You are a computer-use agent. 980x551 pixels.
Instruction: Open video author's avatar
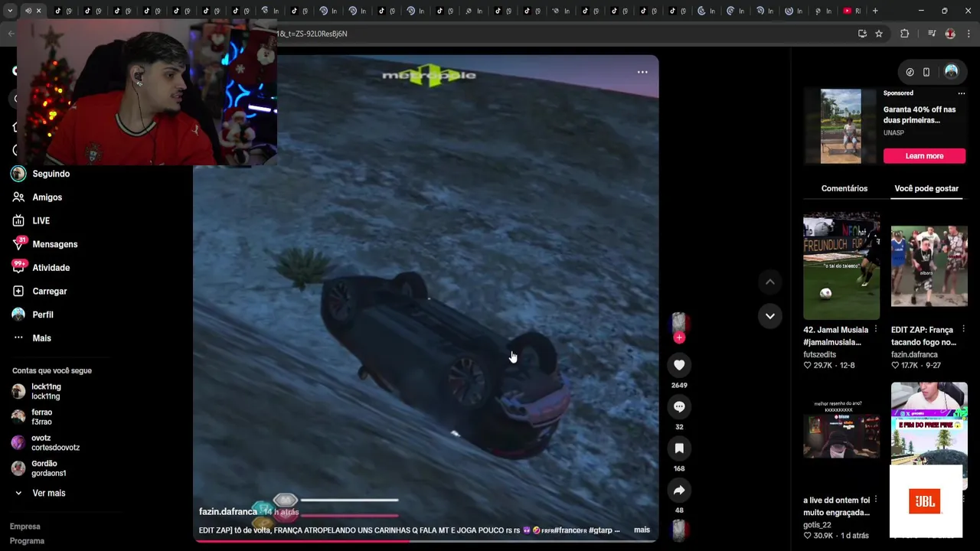(x=679, y=323)
